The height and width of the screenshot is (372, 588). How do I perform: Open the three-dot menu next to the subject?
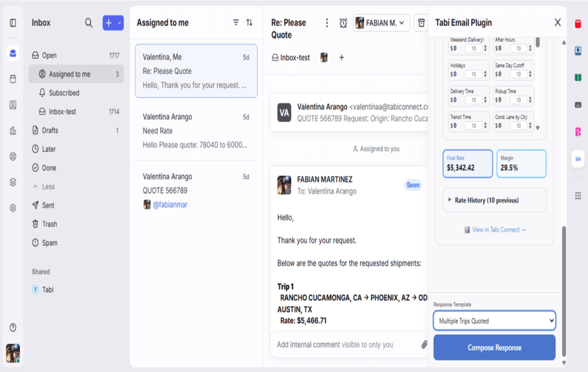pos(326,23)
